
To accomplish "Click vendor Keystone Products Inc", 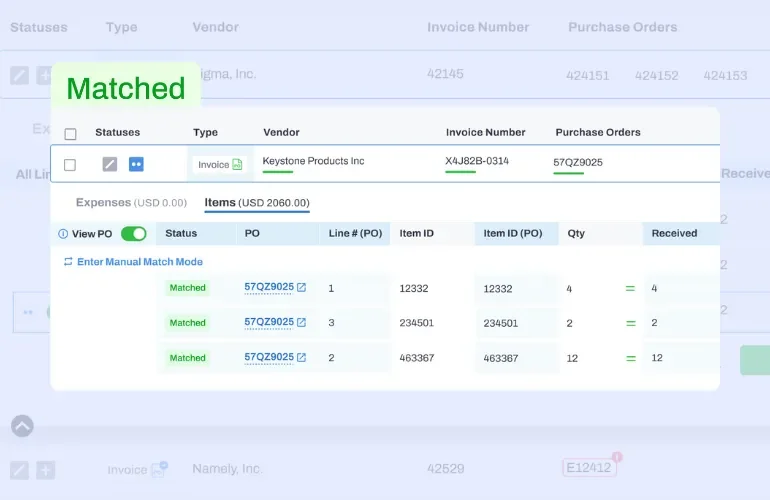I will coord(313,161).
